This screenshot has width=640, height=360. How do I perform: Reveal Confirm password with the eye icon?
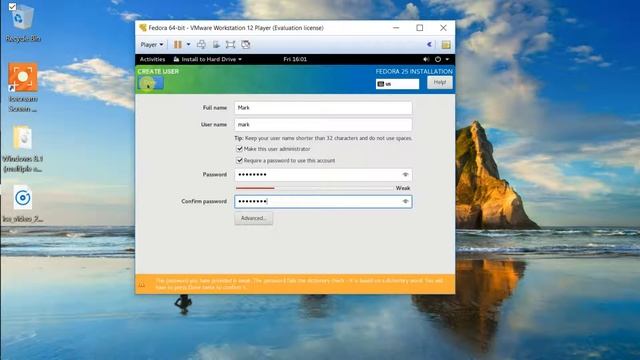(x=405, y=201)
